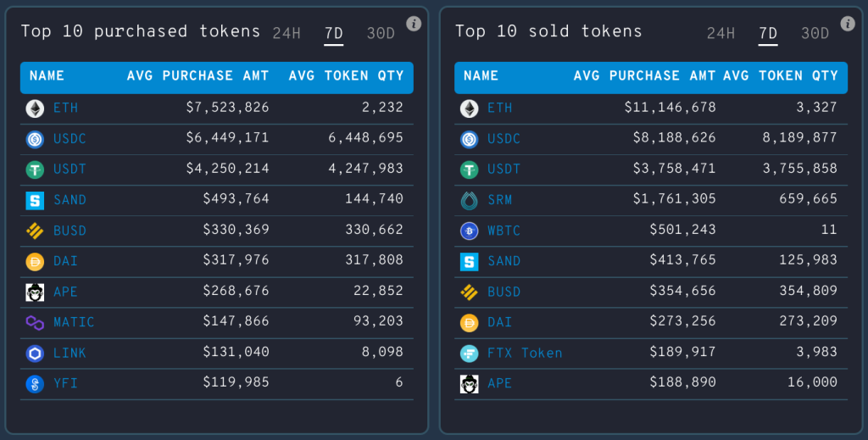Viewport: 868px width, 440px height.
Task: Click the FTX Token icon
Action: 469,353
